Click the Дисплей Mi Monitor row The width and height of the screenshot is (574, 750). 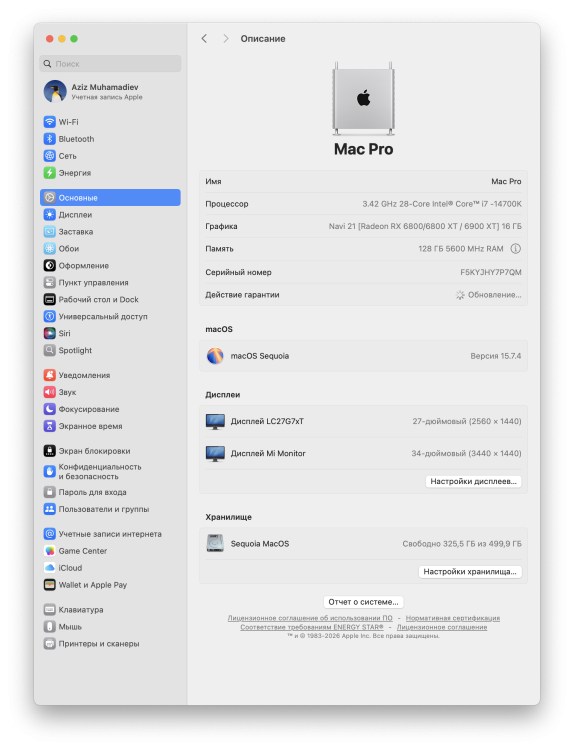364,453
